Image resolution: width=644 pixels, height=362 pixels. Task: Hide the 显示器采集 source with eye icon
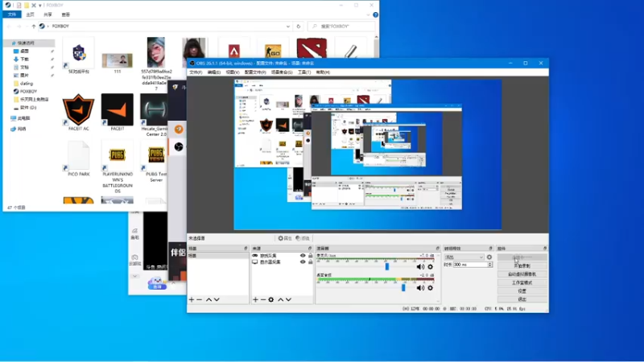303,262
